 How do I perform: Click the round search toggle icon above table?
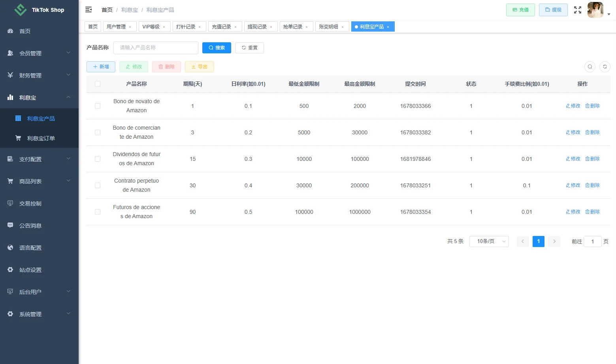[590, 67]
